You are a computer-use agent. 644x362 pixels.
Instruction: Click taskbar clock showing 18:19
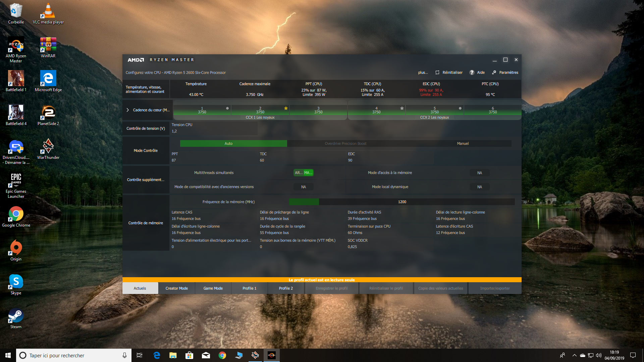(614, 355)
